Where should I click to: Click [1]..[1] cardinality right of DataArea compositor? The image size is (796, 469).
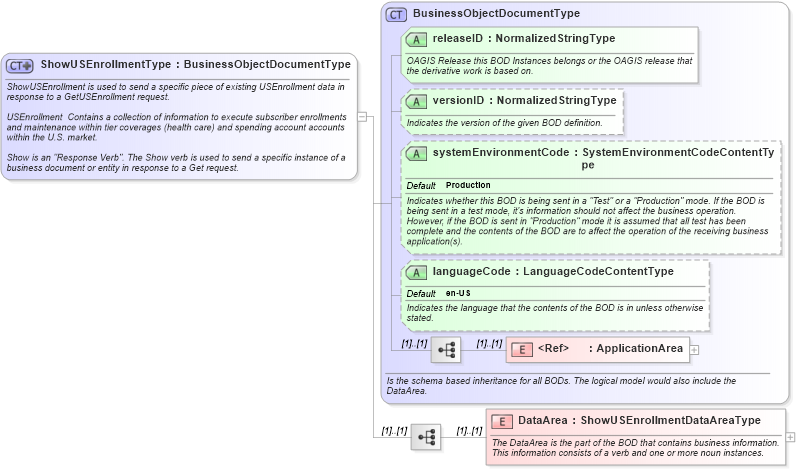469,431
